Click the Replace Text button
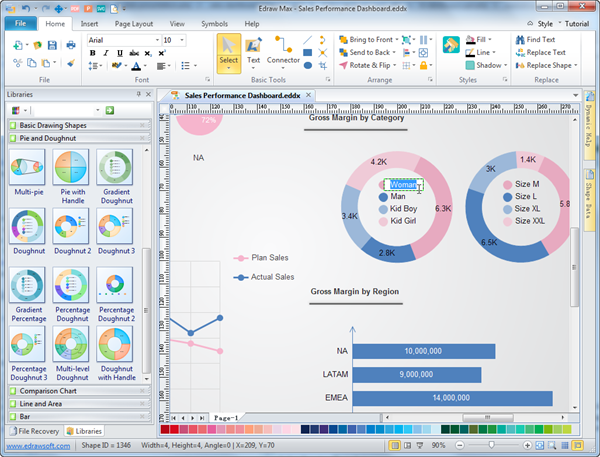This screenshot has width=600, height=457. (538, 52)
